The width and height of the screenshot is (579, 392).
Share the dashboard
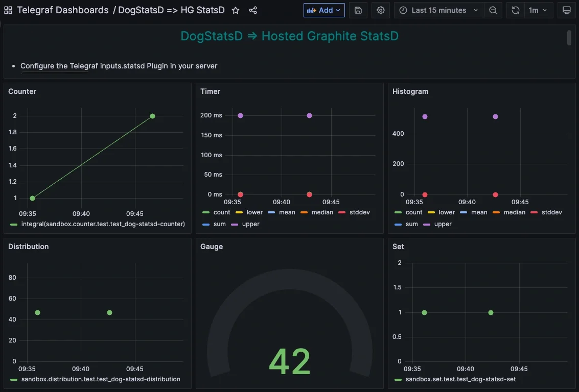point(253,10)
